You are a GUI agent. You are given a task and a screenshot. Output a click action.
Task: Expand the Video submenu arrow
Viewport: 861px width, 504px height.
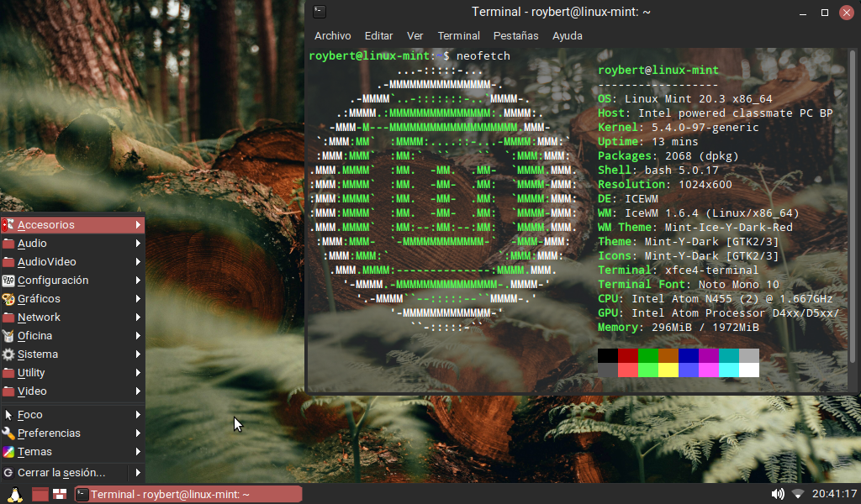[138, 391]
